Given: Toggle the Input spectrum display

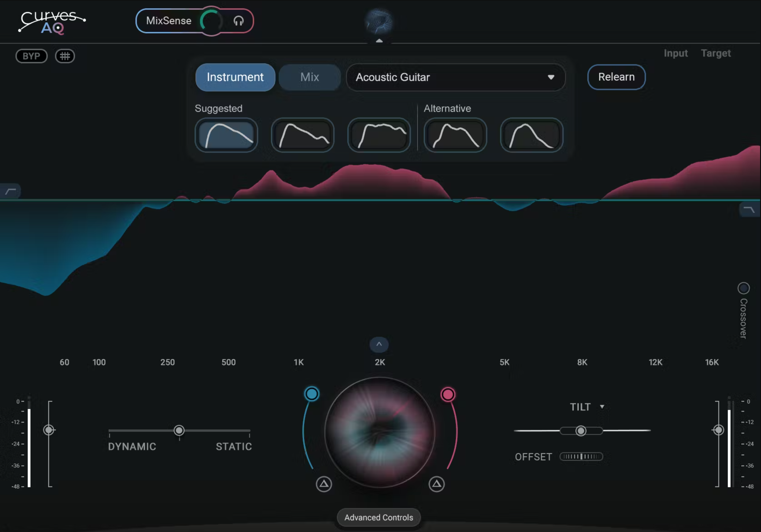Looking at the screenshot, I should (x=676, y=53).
